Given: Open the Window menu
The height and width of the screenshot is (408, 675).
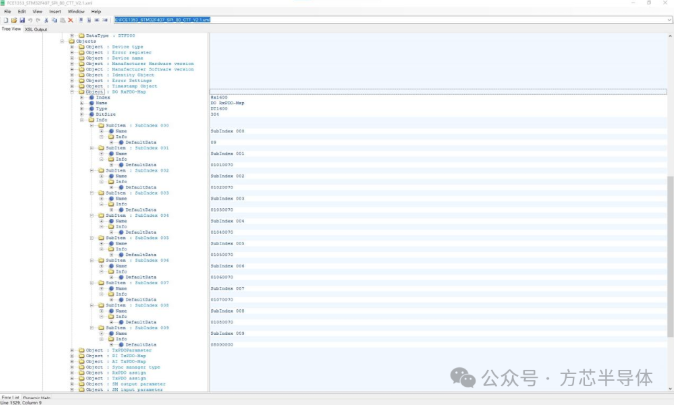Looking at the screenshot, I should (x=76, y=12).
